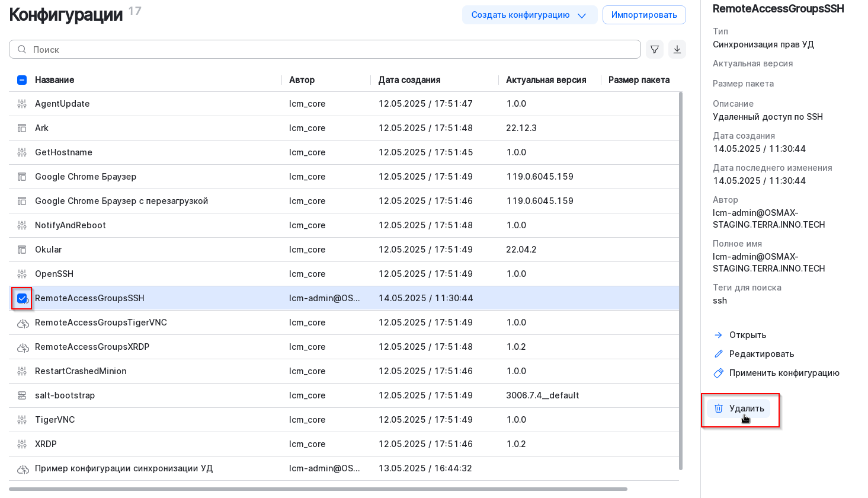Click the server icon next to salt-bootstrap
Image resolution: width=868 pixels, height=498 pixels.
click(22, 395)
